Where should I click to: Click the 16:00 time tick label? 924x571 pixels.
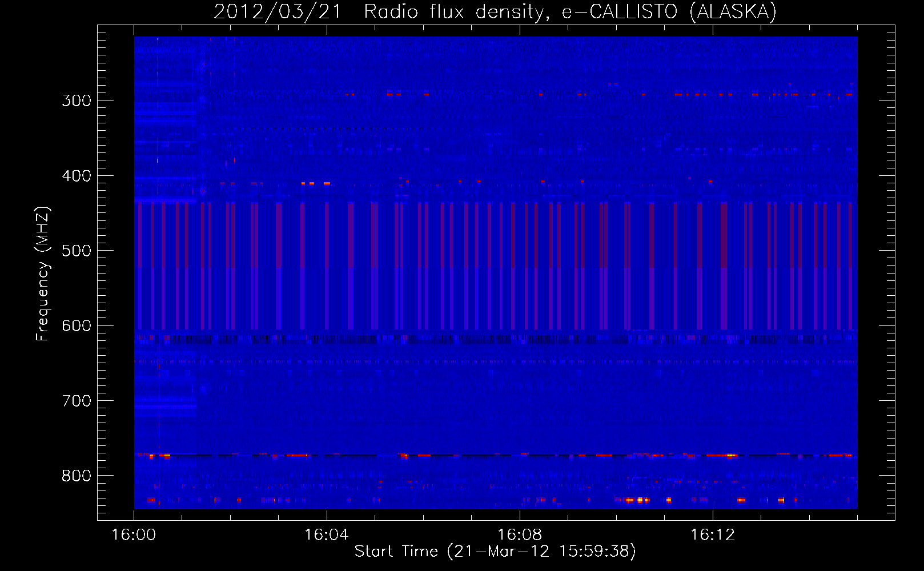134,535
